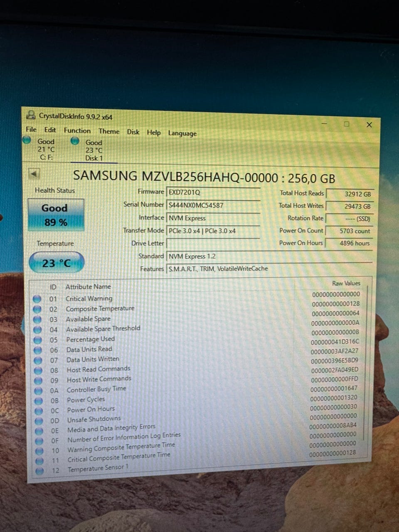The height and width of the screenshot is (532, 399).
Task: Click the Raw Values column header
Action: 346,283
